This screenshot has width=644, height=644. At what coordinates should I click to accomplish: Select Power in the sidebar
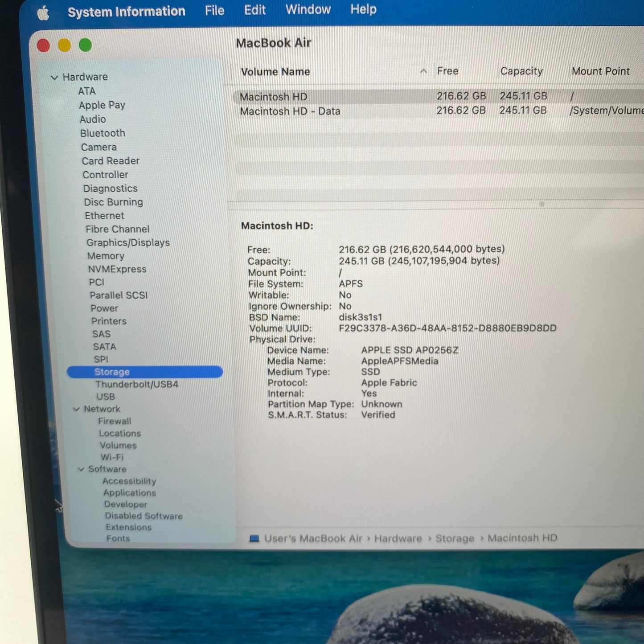(x=105, y=308)
